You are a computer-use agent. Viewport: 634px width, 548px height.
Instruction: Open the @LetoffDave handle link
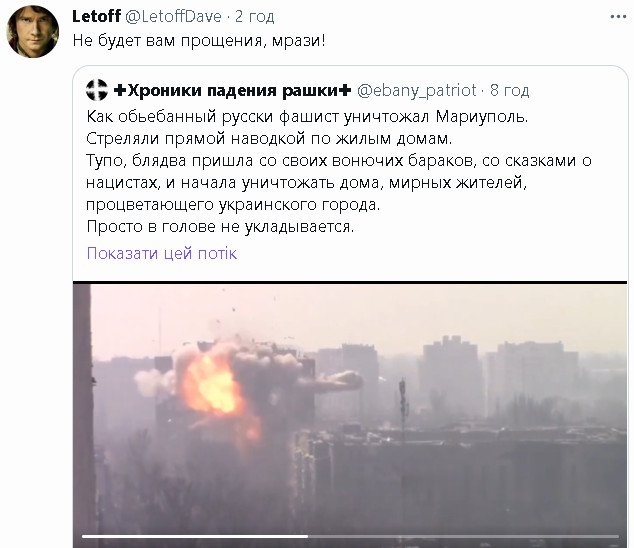coord(173,16)
